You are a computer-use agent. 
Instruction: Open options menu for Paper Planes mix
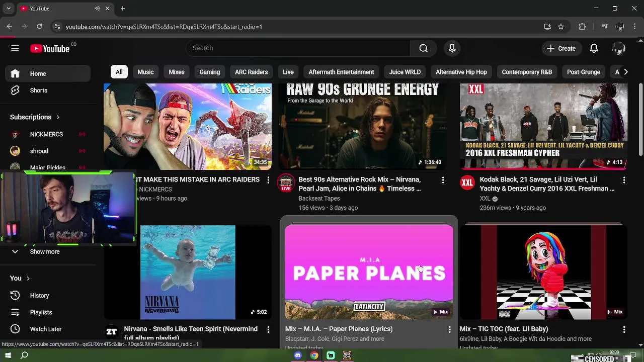click(449, 329)
